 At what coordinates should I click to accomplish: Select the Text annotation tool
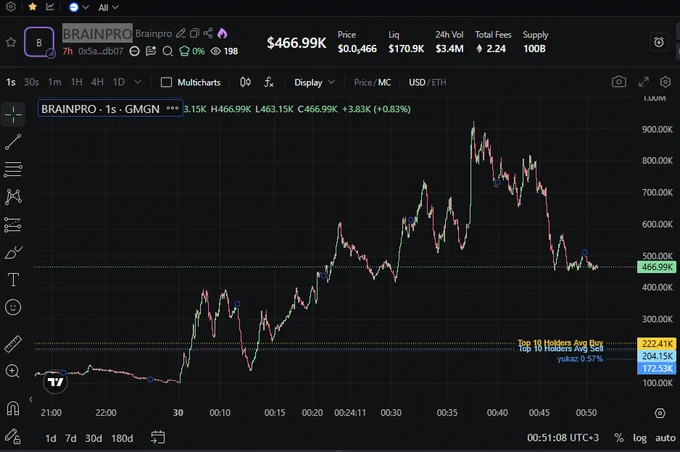tap(13, 280)
